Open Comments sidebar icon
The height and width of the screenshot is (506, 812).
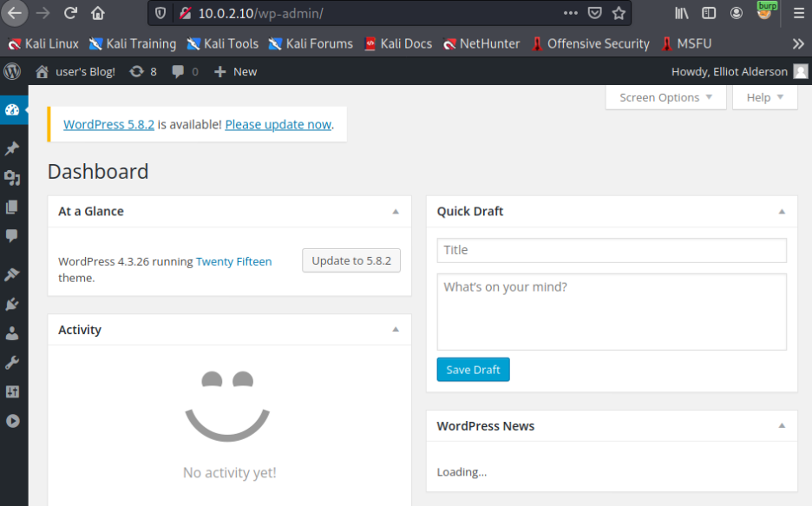(12, 236)
